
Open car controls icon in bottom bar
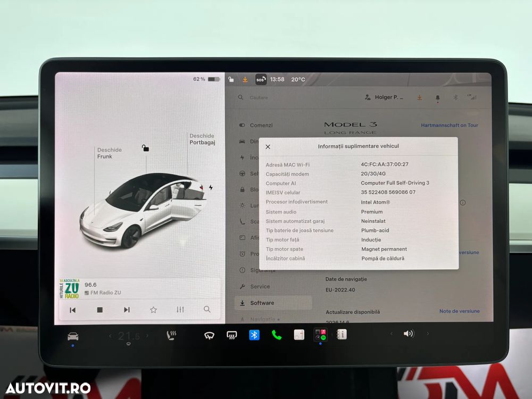[x=73, y=336]
